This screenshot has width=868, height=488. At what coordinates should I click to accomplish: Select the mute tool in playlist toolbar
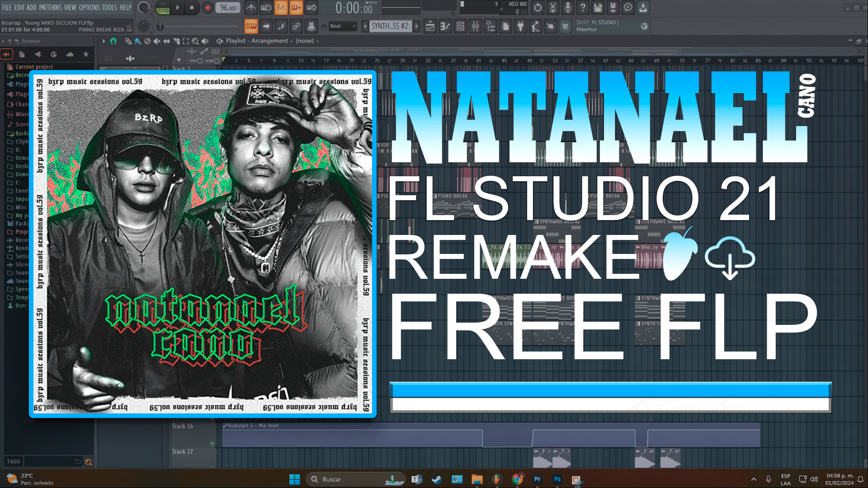point(157,41)
